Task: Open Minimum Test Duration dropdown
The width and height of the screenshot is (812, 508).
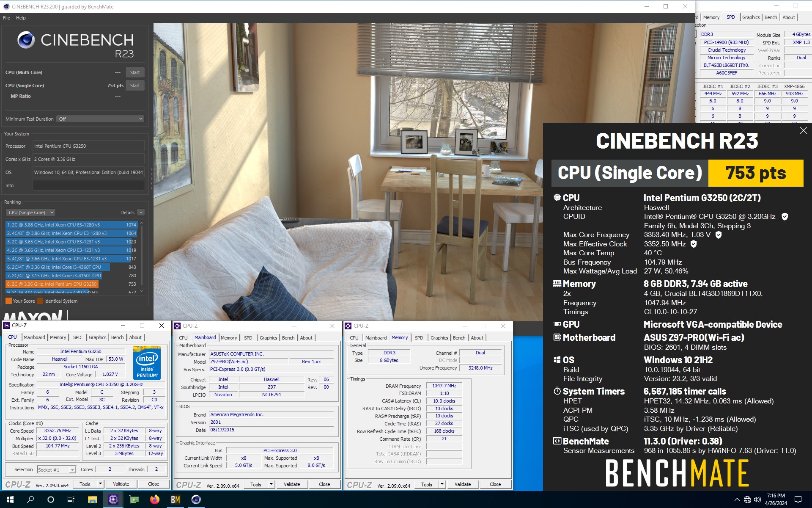Action: pyautogui.click(x=101, y=119)
